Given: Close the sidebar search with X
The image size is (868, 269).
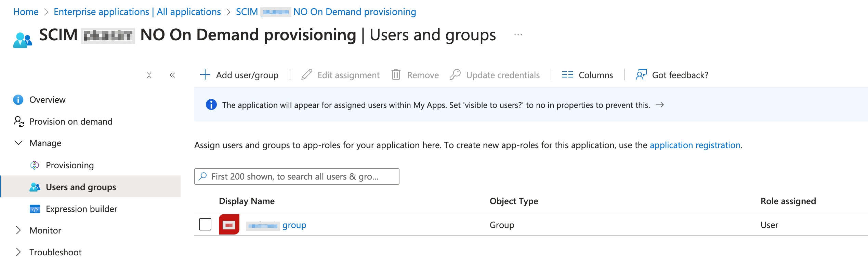Looking at the screenshot, I should (149, 75).
